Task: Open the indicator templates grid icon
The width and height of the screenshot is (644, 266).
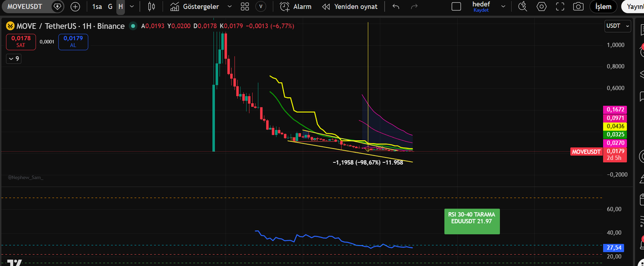Action: pyautogui.click(x=245, y=7)
